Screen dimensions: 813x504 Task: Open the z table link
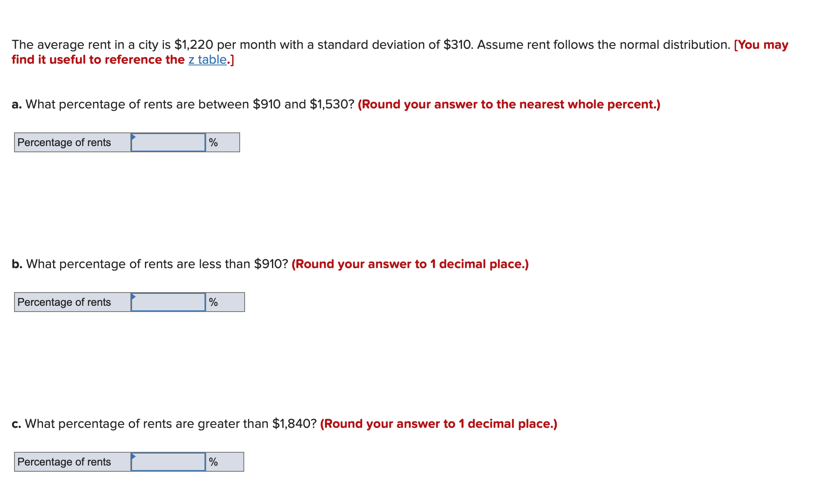click(x=207, y=60)
